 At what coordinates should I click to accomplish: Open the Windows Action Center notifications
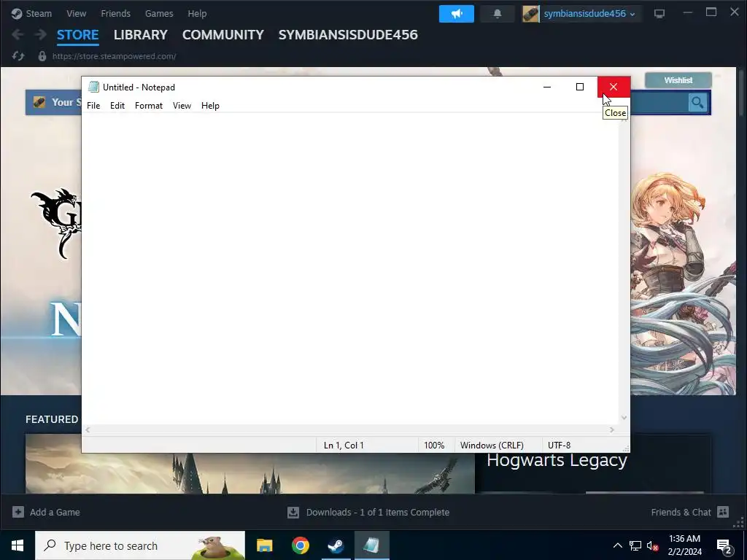pyautogui.click(x=724, y=545)
